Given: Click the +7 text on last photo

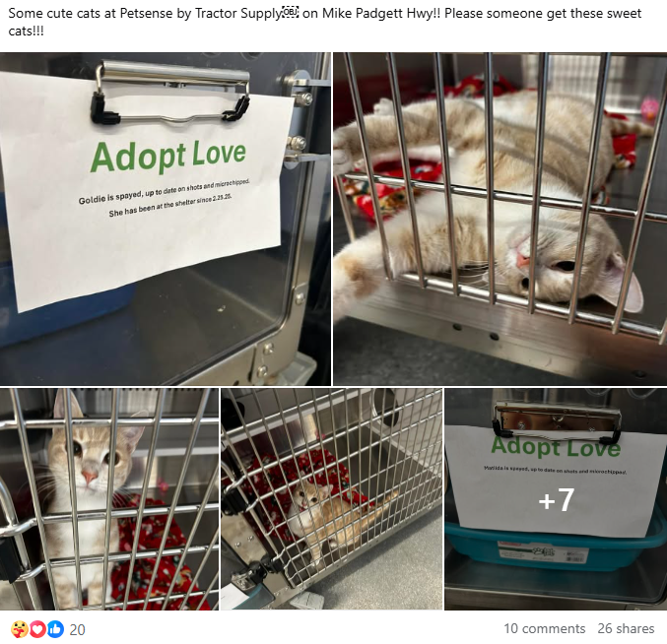Looking at the screenshot, I should click(x=556, y=499).
